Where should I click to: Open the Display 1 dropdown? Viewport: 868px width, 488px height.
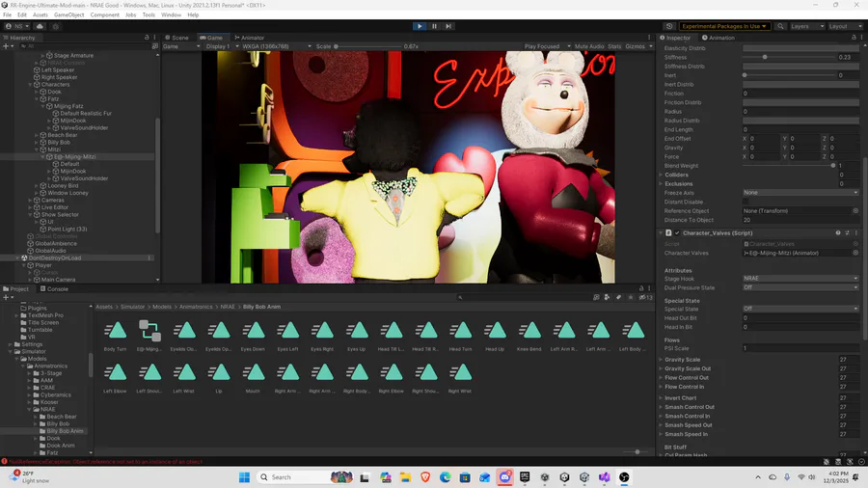click(x=222, y=46)
